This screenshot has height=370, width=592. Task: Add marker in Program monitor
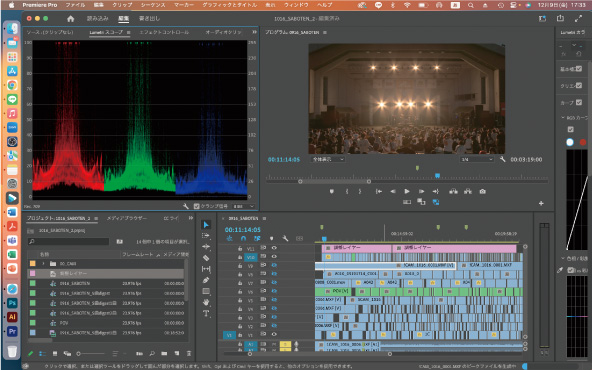click(x=331, y=191)
